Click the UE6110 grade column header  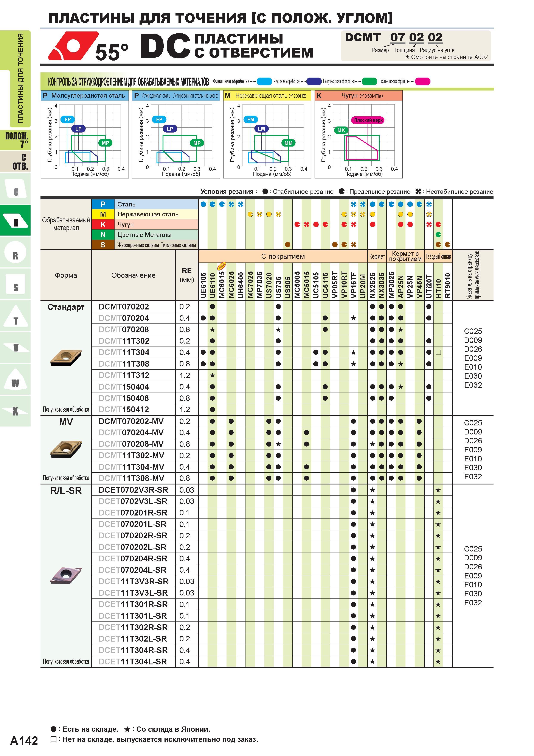click(x=213, y=285)
